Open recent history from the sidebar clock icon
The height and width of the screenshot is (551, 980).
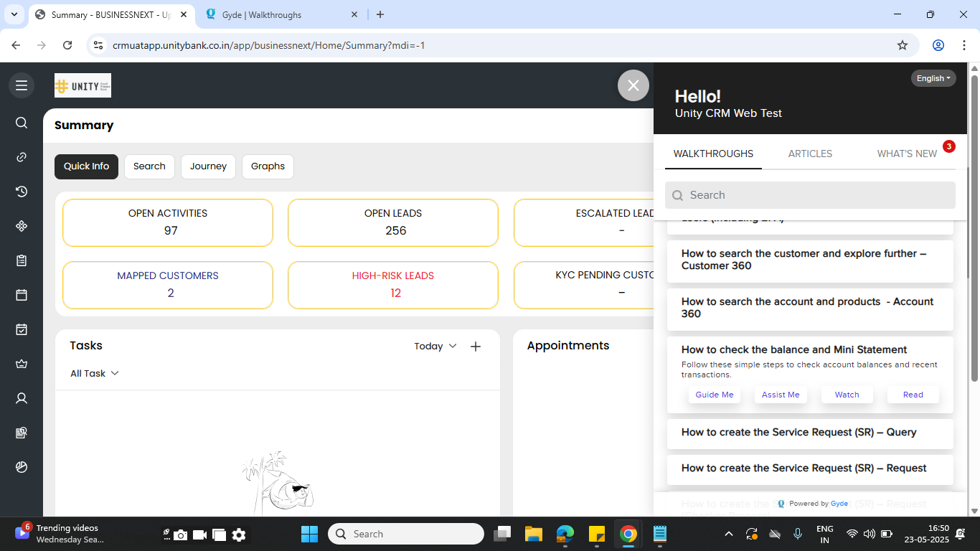(22, 192)
